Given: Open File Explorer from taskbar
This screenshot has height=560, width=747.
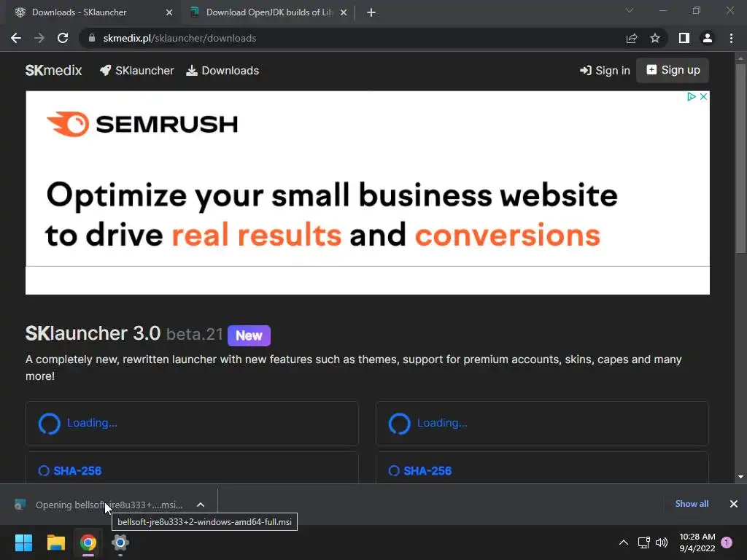Looking at the screenshot, I should point(55,542).
